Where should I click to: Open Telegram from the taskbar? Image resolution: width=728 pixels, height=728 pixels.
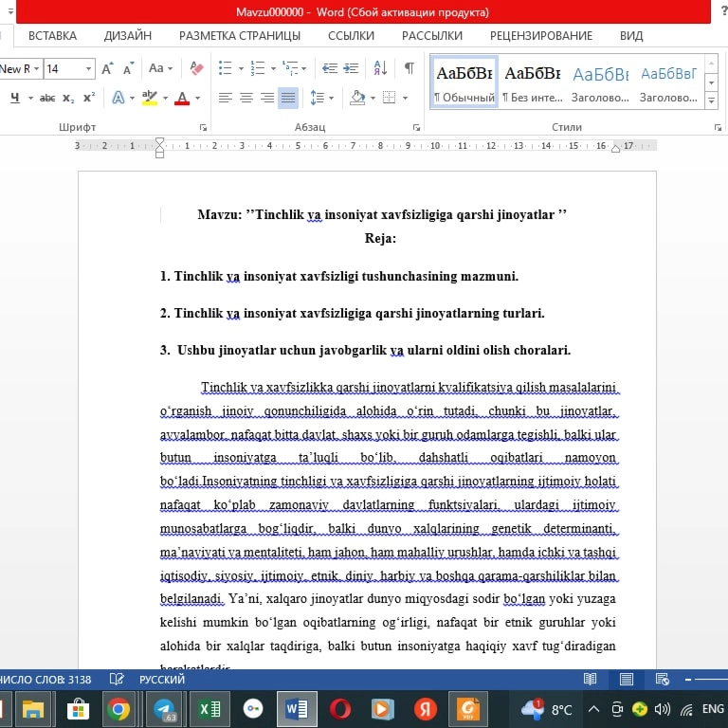[x=164, y=709]
